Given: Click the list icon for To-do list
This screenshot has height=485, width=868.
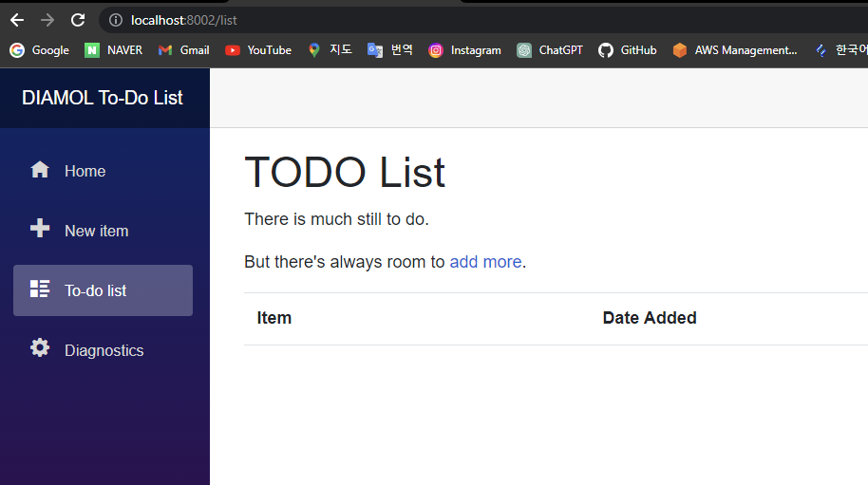Looking at the screenshot, I should tap(40, 289).
